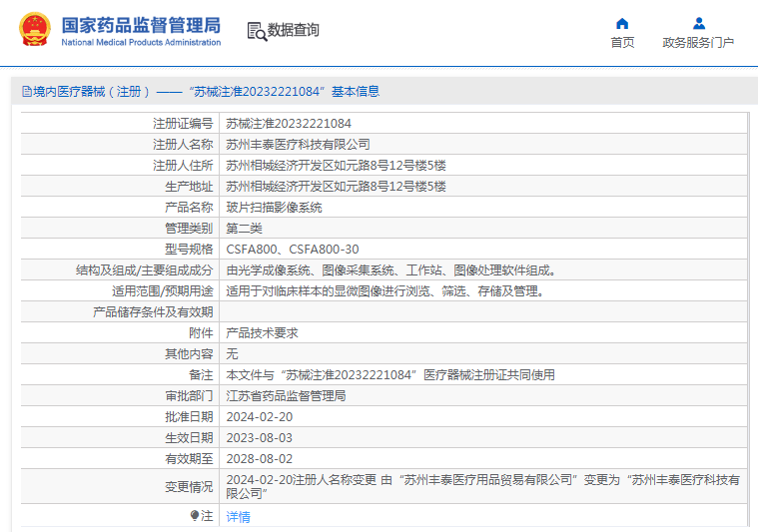Image resolution: width=758 pixels, height=532 pixels.
Task: Click the 其他内容 label
Action: point(189,353)
